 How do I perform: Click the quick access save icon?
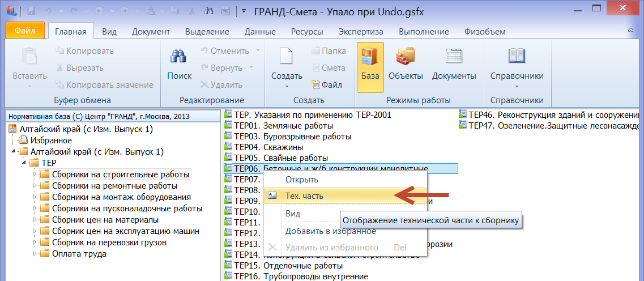(31, 11)
